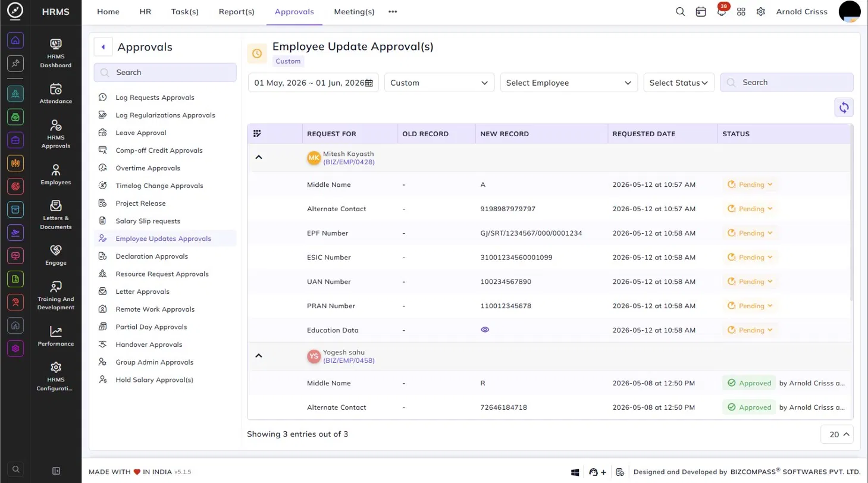Open Handover Approvals
Image resolution: width=868 pixels, height=483 pixels.
pyautogui.click(x=165, y=344)
